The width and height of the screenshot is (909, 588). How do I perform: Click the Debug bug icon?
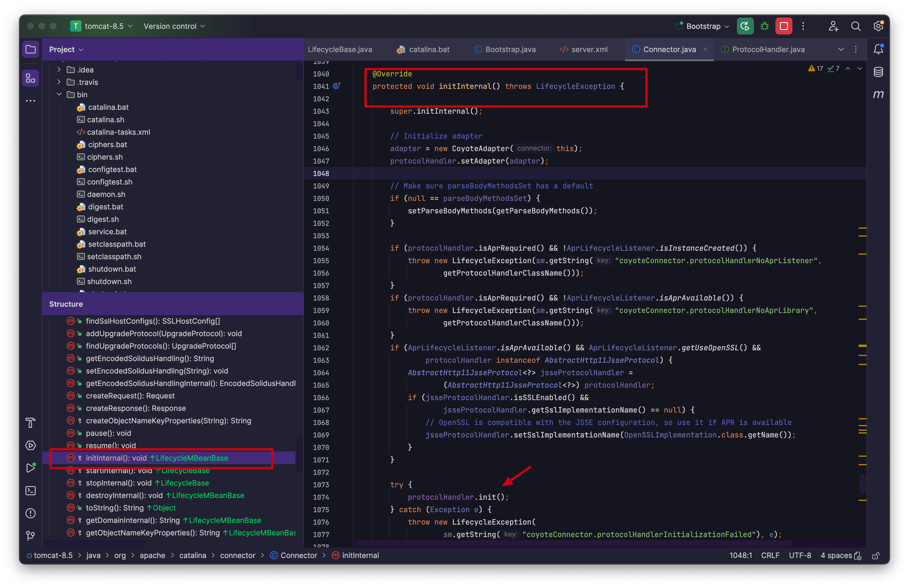764,26
